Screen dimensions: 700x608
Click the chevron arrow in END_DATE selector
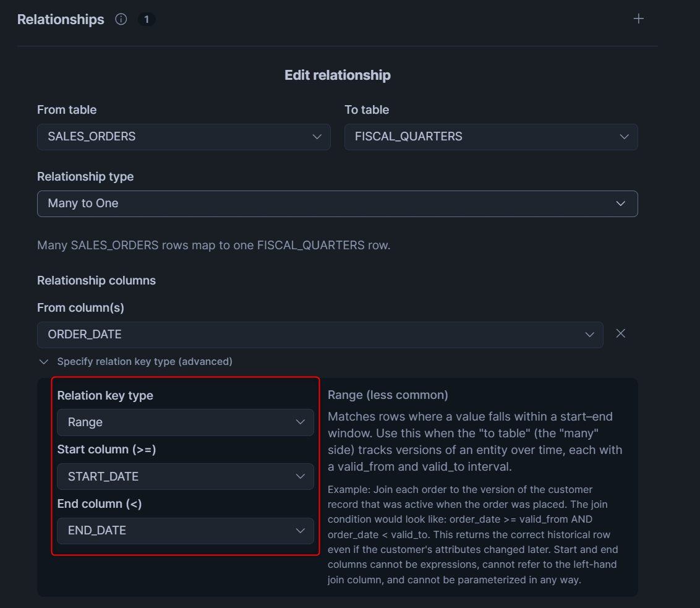pyautogui.click(x=301, y=531)
